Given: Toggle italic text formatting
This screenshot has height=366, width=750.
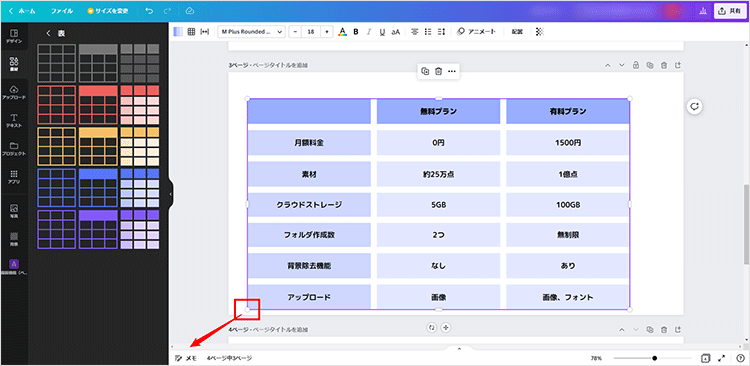Looking at the screenshot, I should point(369,32).
